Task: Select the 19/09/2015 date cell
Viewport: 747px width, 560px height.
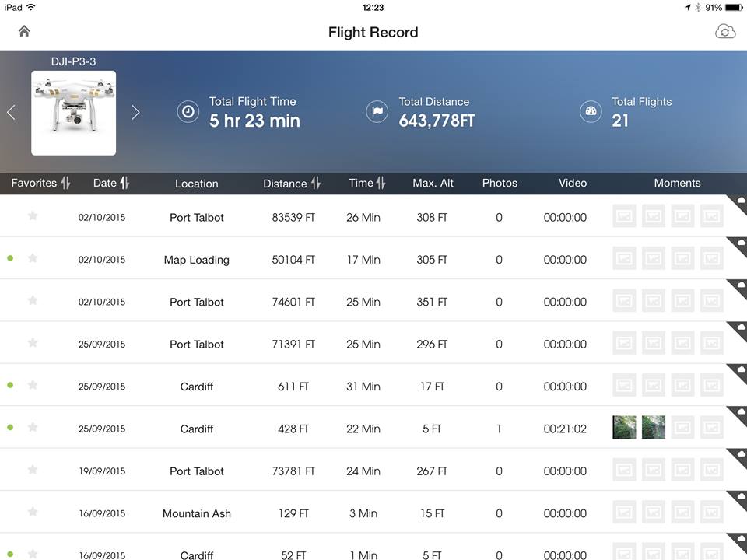Action: [x=102, y=471]
